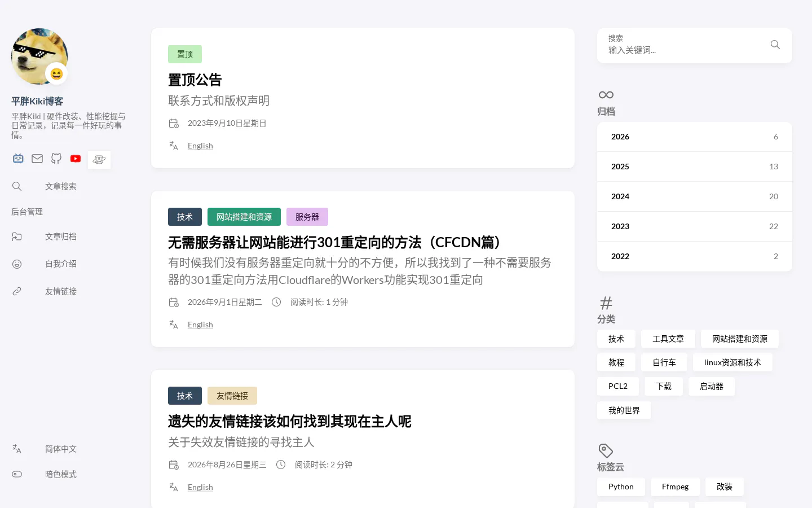Open 文章搜索 in the sidebar menu
812x508 pixels.
(61, 186)
